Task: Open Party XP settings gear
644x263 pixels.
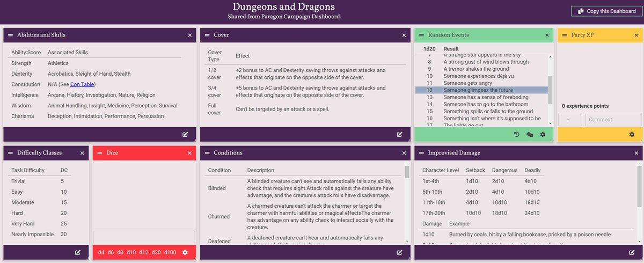Action: 632,134
